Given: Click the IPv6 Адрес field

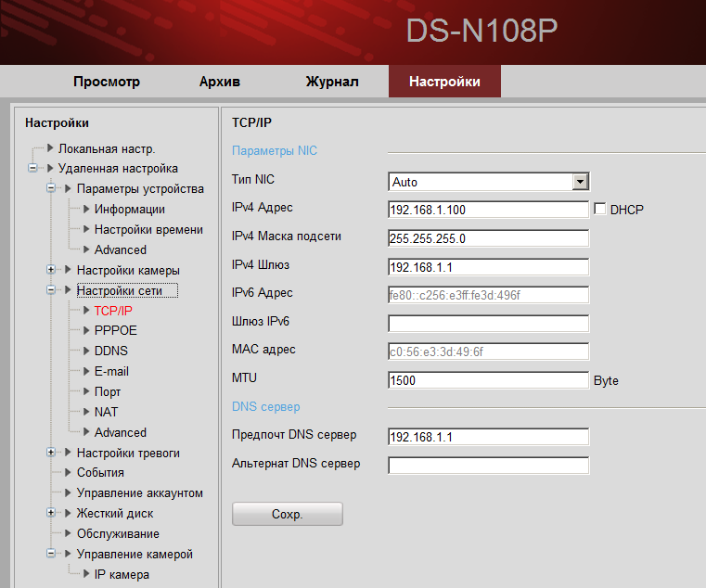Looking at the screenshot, I should click(489, 295).
